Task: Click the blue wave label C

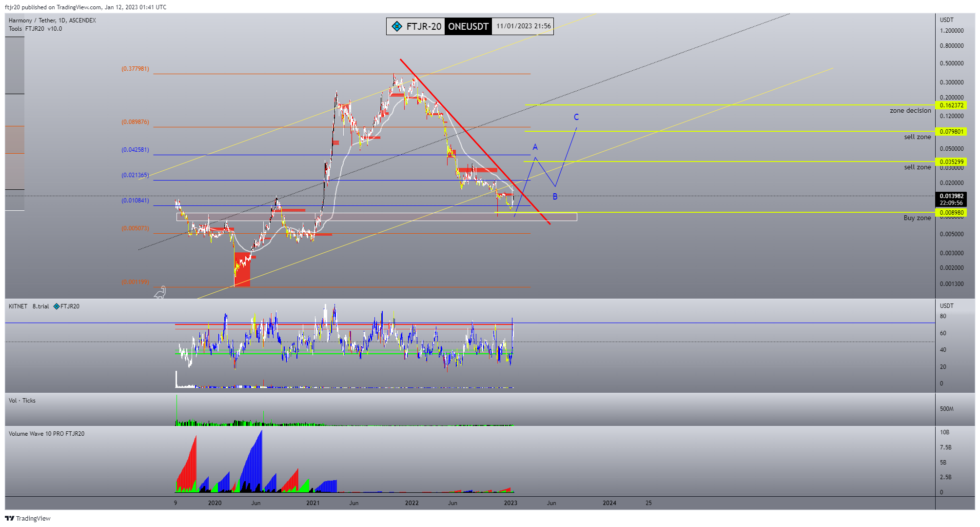Action: click(x=576, y=117)
